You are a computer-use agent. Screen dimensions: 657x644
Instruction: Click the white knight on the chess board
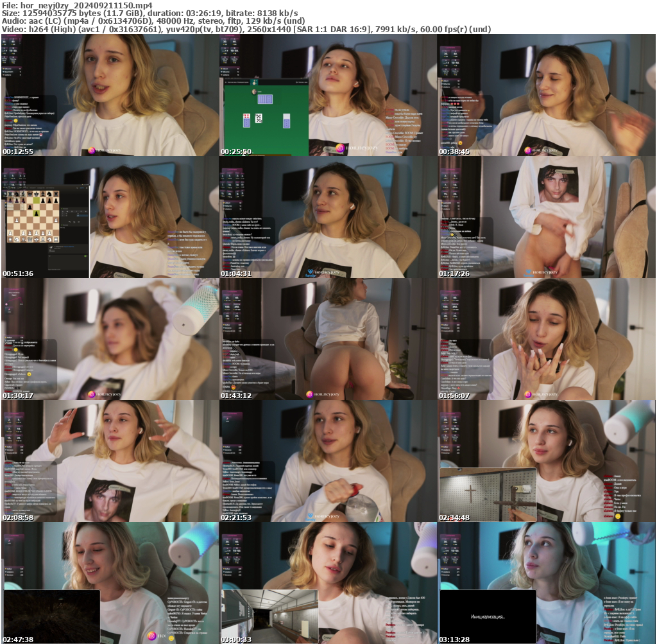[17, 239]
